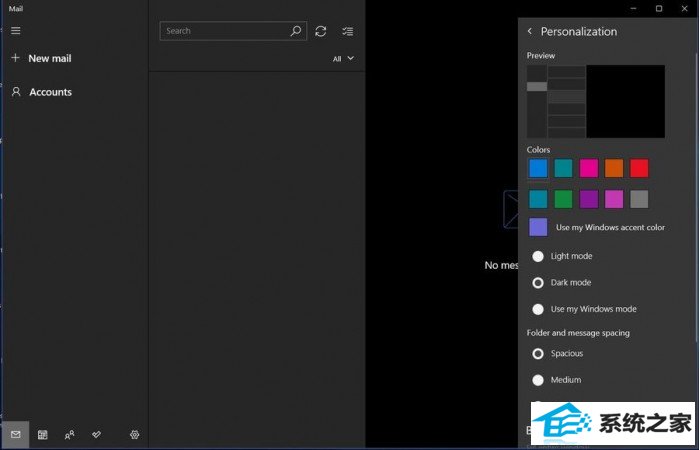Open Calendar from bottom bar

pyautogui.click(x=42, y=434)
